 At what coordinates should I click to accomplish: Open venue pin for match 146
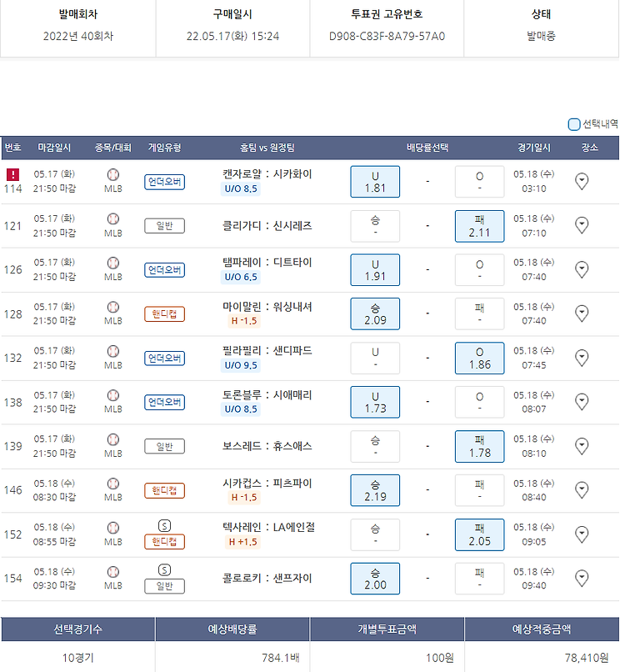coord(582,490)
